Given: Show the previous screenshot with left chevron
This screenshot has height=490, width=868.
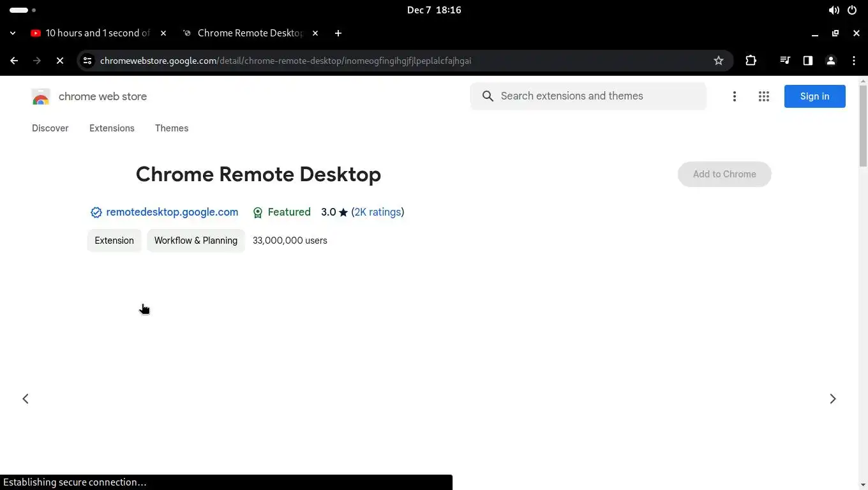Looking at the screenshot, I should coord(26,399).
